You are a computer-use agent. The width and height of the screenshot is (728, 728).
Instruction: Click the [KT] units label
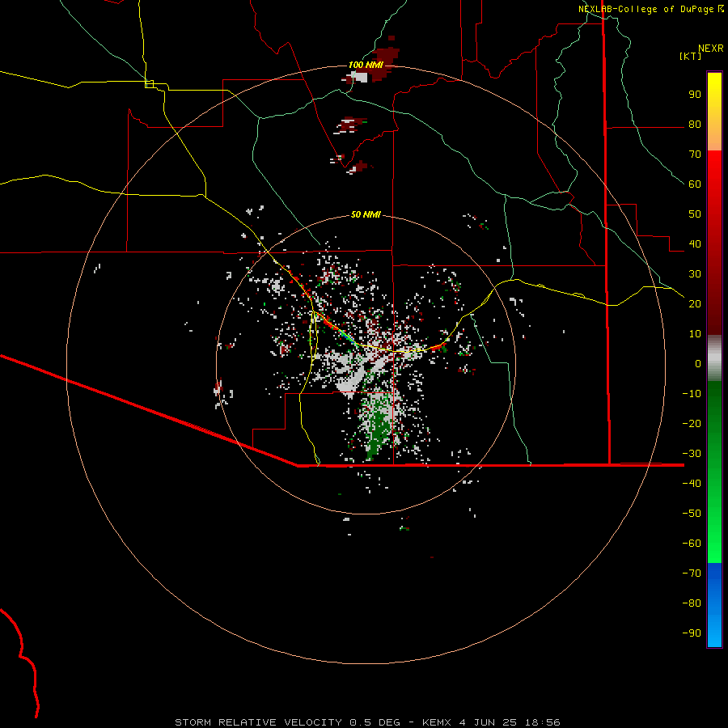[x=691, y=56]
